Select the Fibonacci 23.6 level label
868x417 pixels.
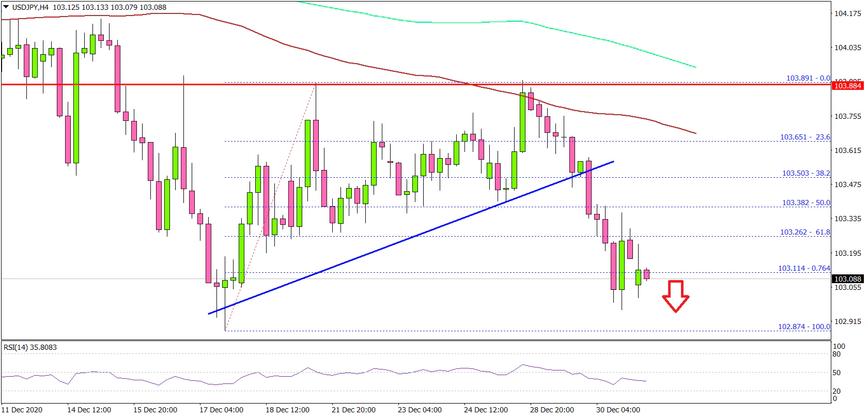(x=805, y=137)
